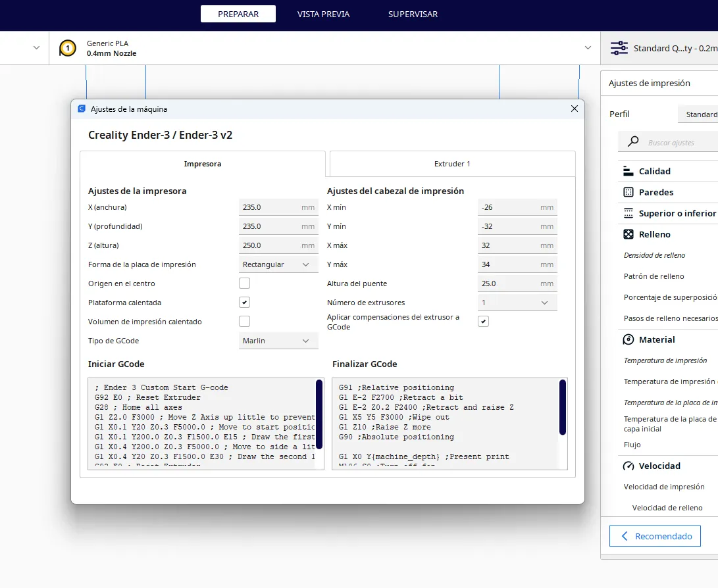Open Tipo de GCode Marlin dropdown
The height and width of the screenshot is (588, 718).
[x=278, y=341]
